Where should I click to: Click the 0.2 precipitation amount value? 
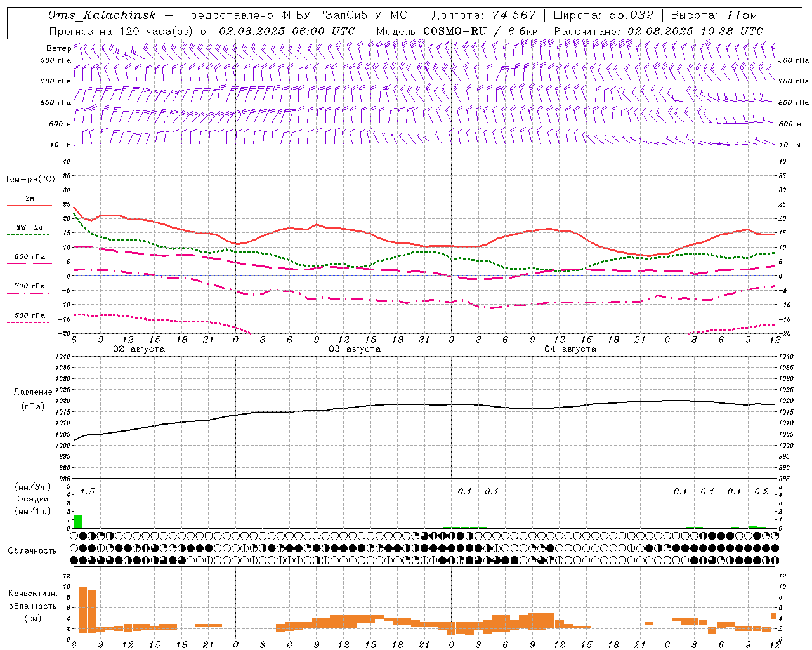761,492
